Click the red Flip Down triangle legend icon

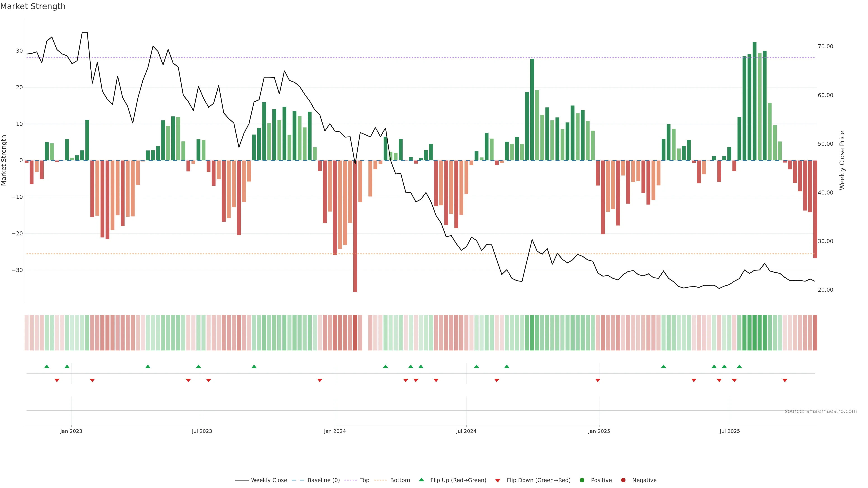(498, 481)
